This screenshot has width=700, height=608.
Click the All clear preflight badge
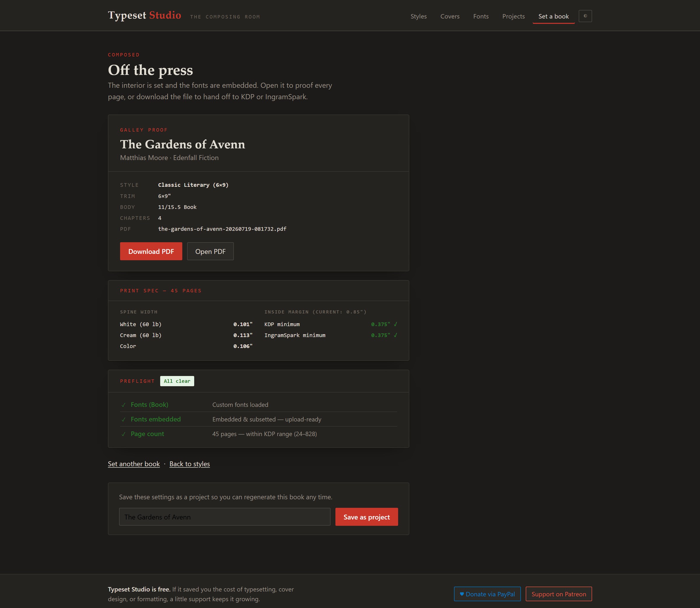pos(177,381)
